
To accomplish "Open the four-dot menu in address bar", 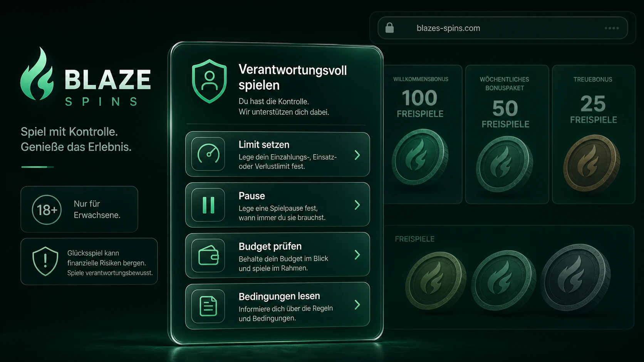I will click(612, 28).
